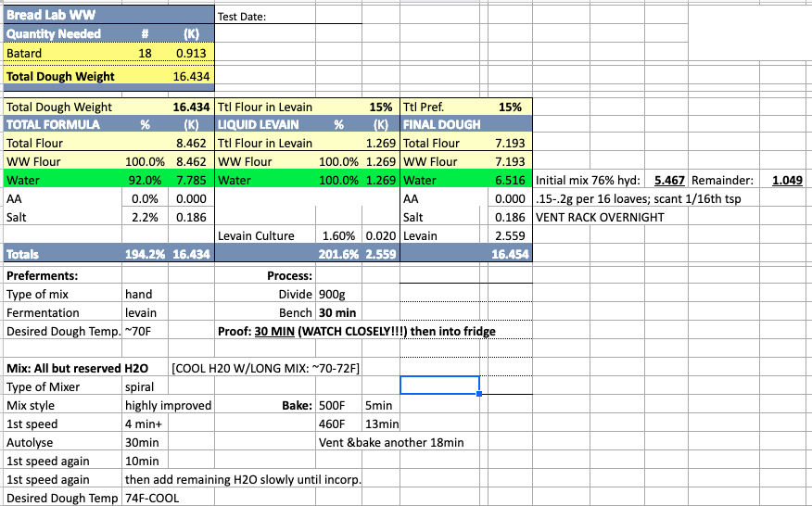Select the Vent &bake another 18min cell
The height and width of the screenshot is (506, 812).
(x=390, y=442)
